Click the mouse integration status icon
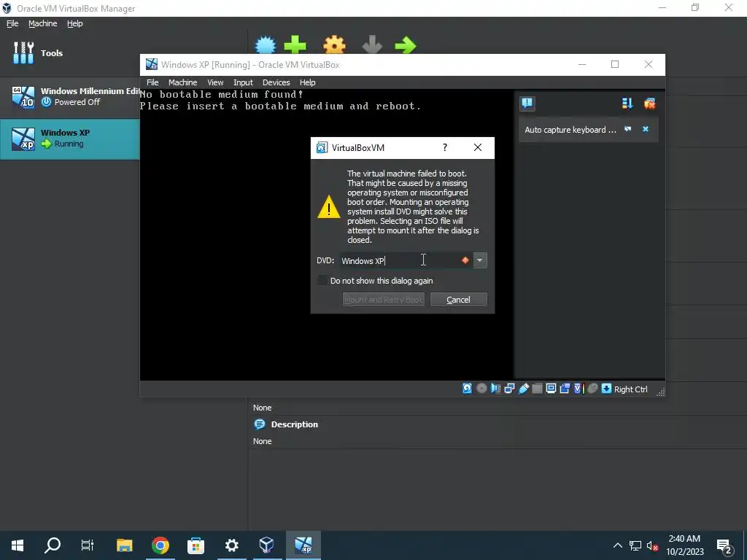This screenshot has height=560, width=747. (592, 389)
